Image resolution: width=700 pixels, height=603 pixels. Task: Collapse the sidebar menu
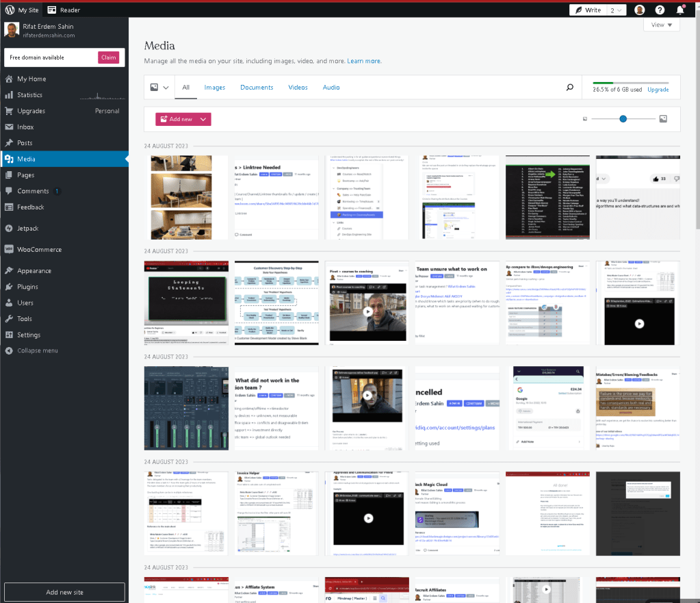coord(64,350)
